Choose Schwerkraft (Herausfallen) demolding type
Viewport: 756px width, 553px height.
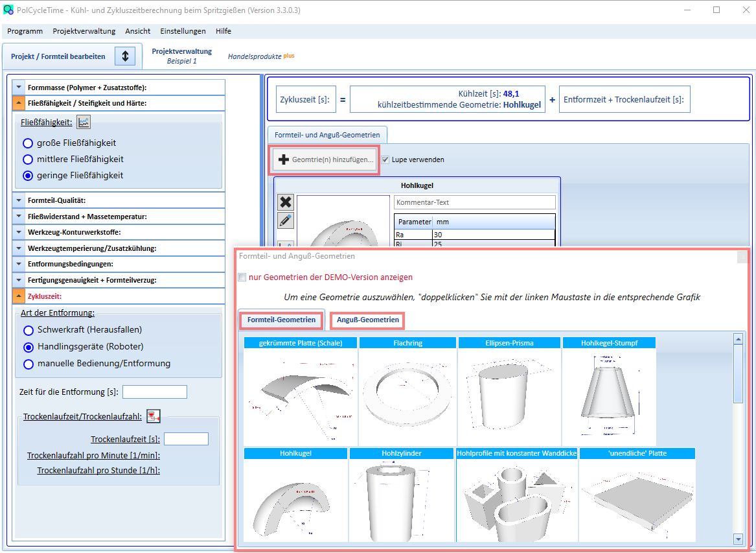(29, 330)
